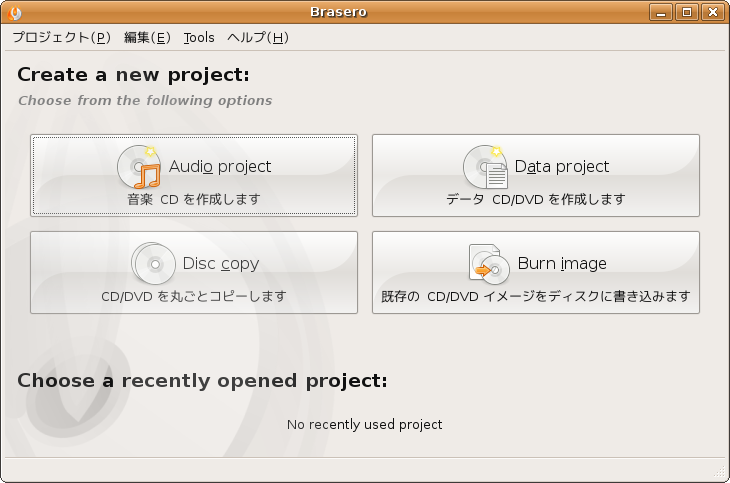Click the Brasero title bar text
Image resolution: width=730 pixels, height=483 pixels.
coord(338,12)
